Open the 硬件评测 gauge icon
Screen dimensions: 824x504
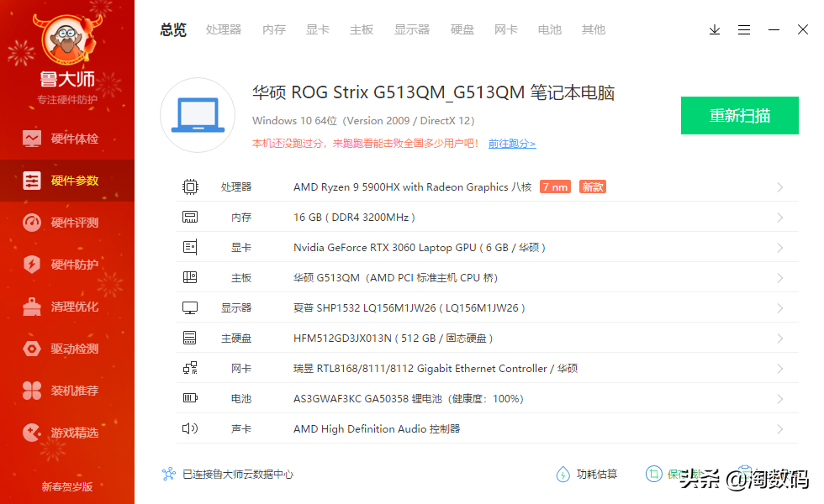click(x=32, y=223)
